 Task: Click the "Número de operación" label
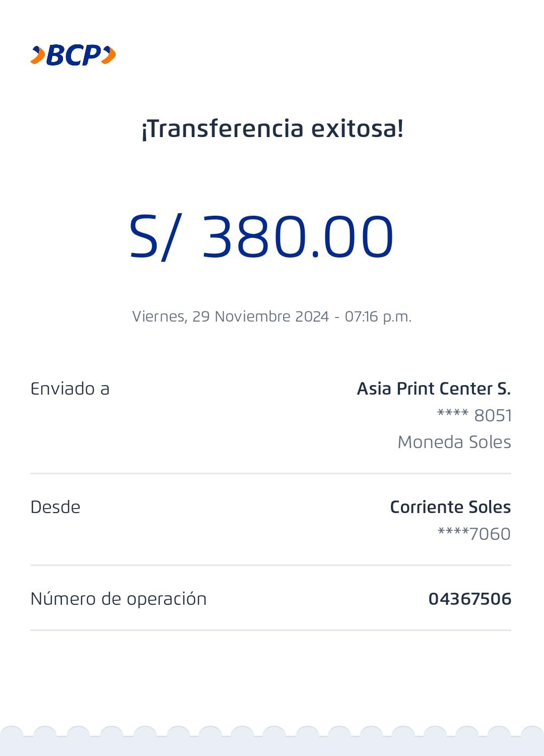[x=118, y=599]
